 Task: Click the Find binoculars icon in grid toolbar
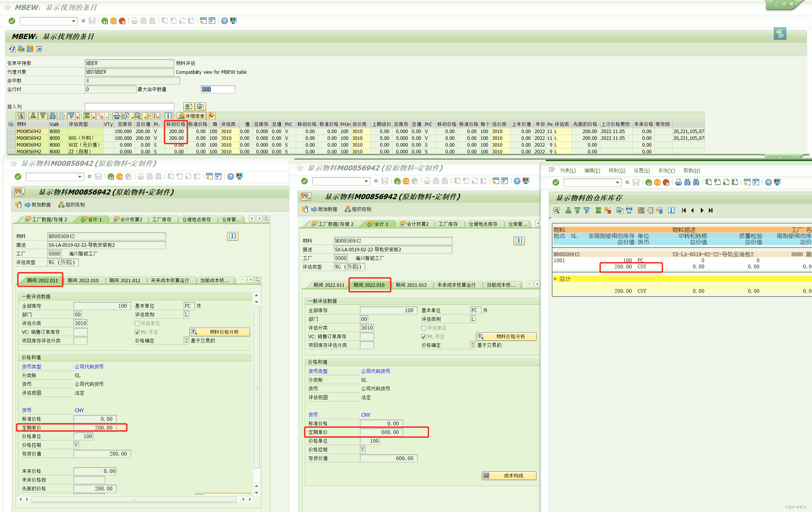[x=52, y=116]
